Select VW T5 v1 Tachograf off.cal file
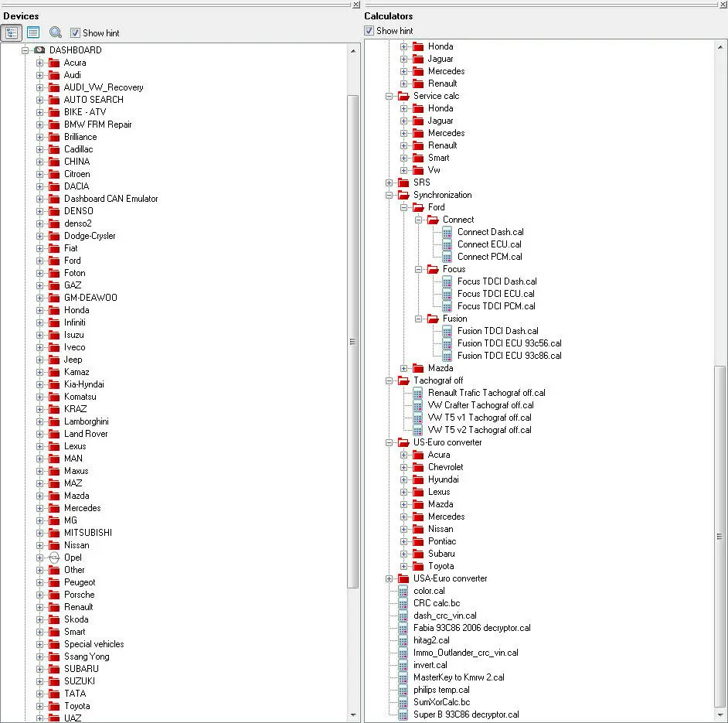The height and width of the screenshot is (723, 728). tap(480, 418)
